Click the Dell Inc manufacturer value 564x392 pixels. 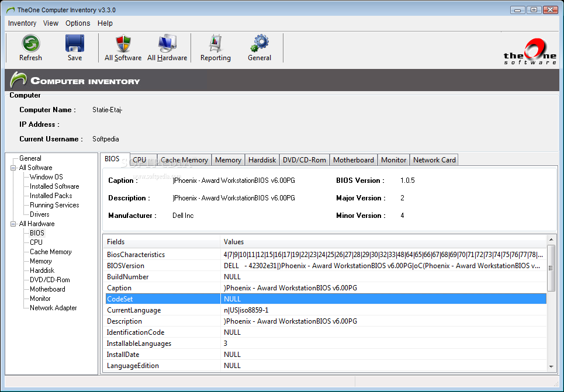(183, 216)
